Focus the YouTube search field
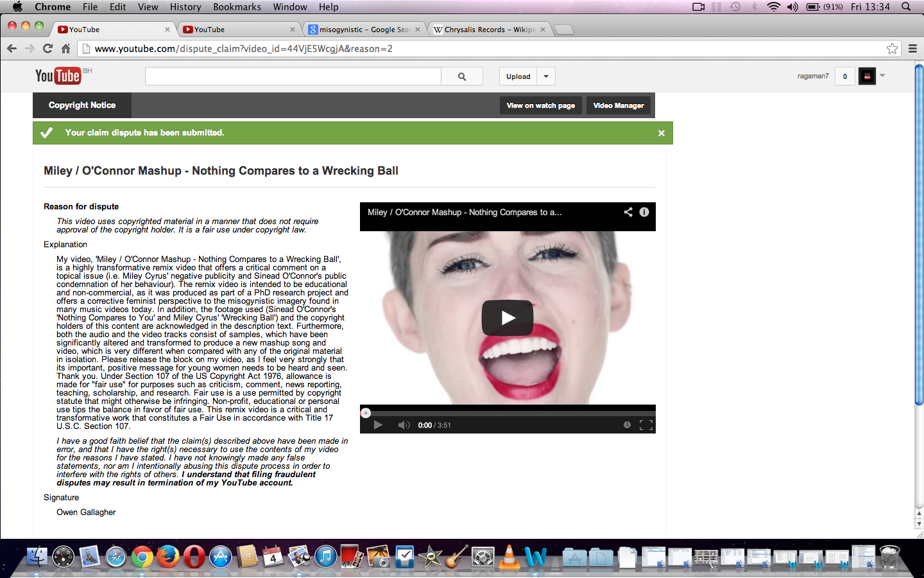 coord(293,76)
